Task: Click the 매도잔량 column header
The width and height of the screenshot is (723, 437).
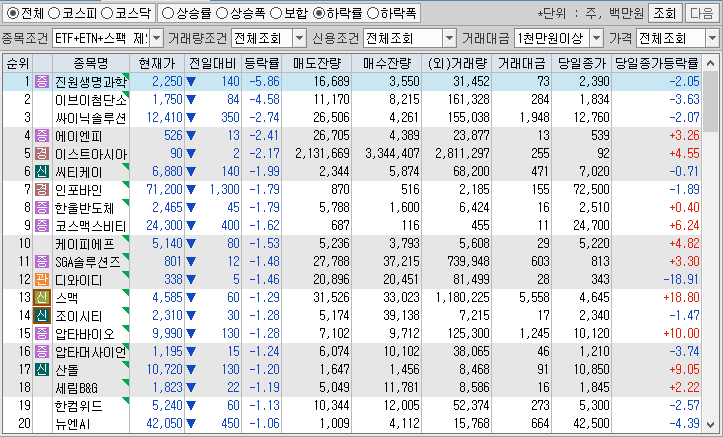Action: click(x=317, y=64)
